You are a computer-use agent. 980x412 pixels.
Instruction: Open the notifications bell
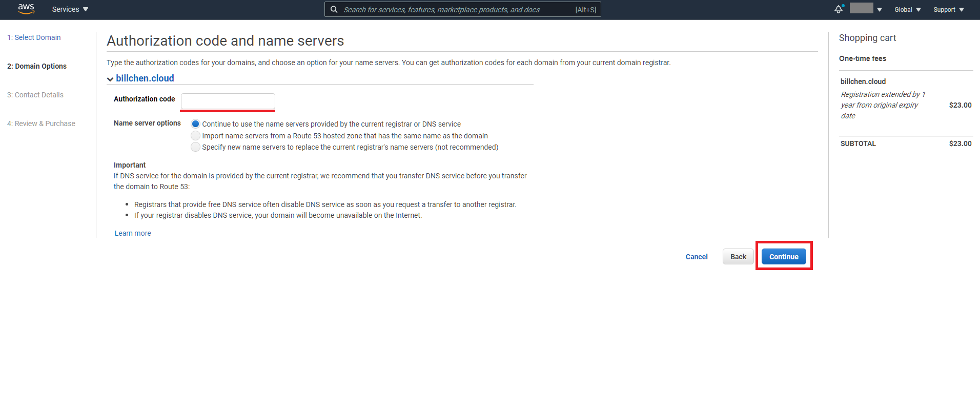tap(839, 9)
